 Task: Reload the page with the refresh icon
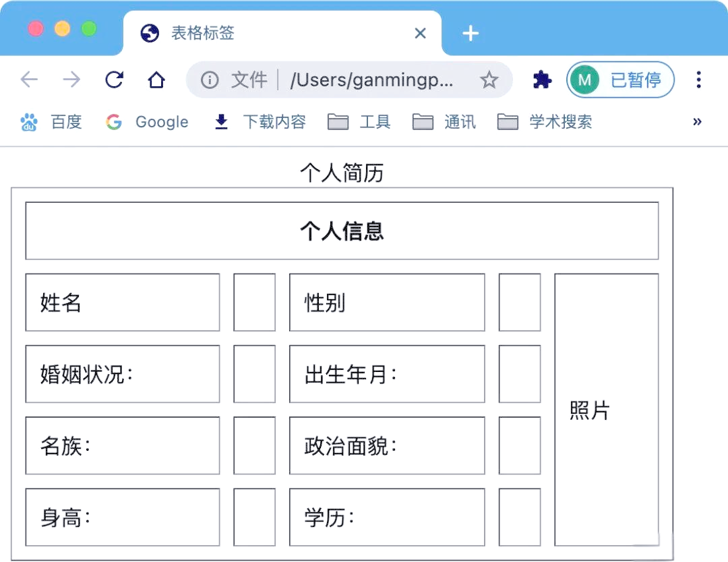click(x=114, y=80)
